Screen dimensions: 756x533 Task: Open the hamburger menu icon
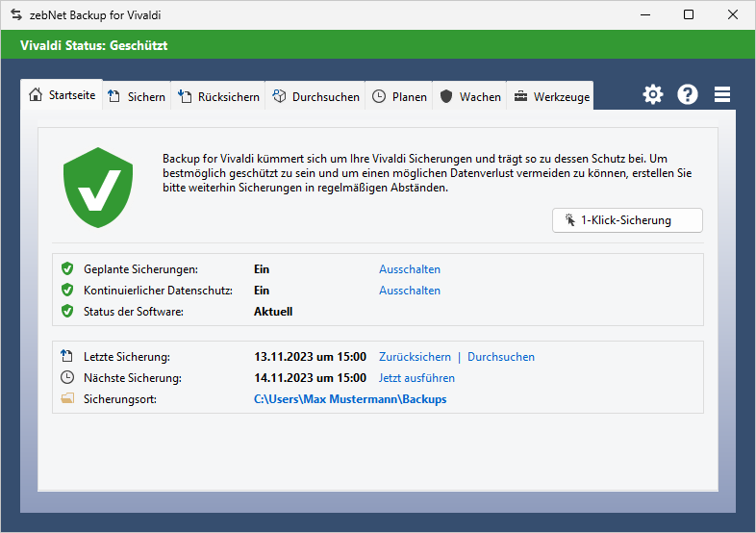[722, 94]
